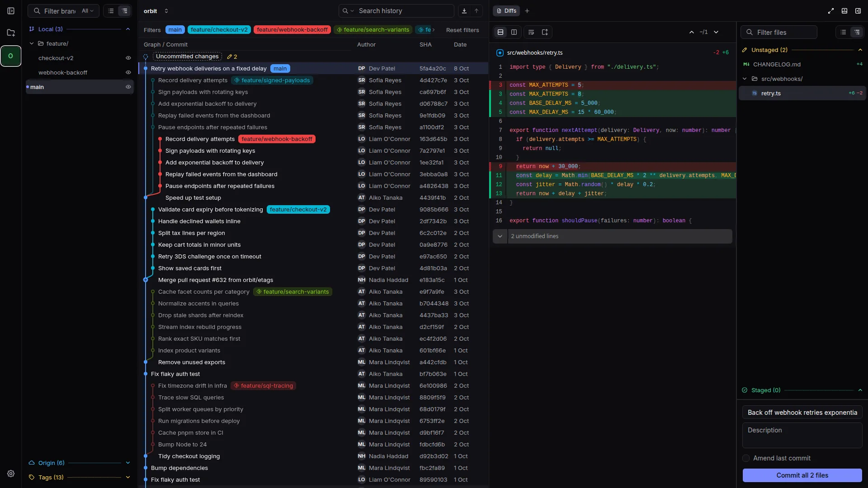868x488 pixels.
Task: Click the push arrow icon beside Search history
Action: pyautogui.click(x=476, y=11)
